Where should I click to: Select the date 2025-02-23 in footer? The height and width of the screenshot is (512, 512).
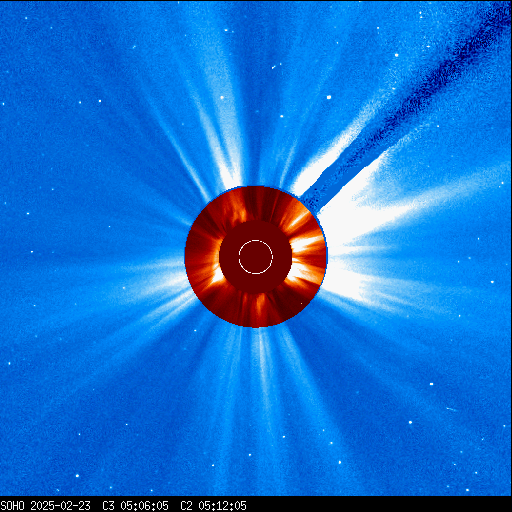click(60, 506)
